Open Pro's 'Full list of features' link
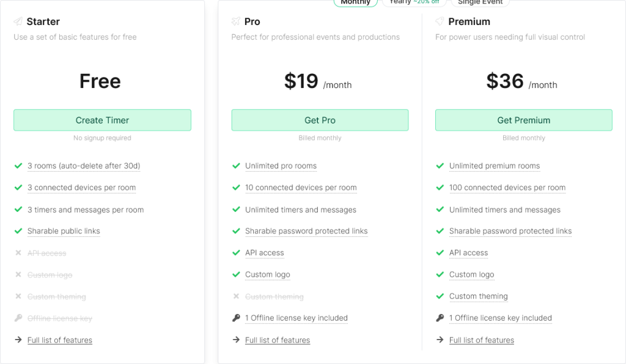 coord(278,340)
